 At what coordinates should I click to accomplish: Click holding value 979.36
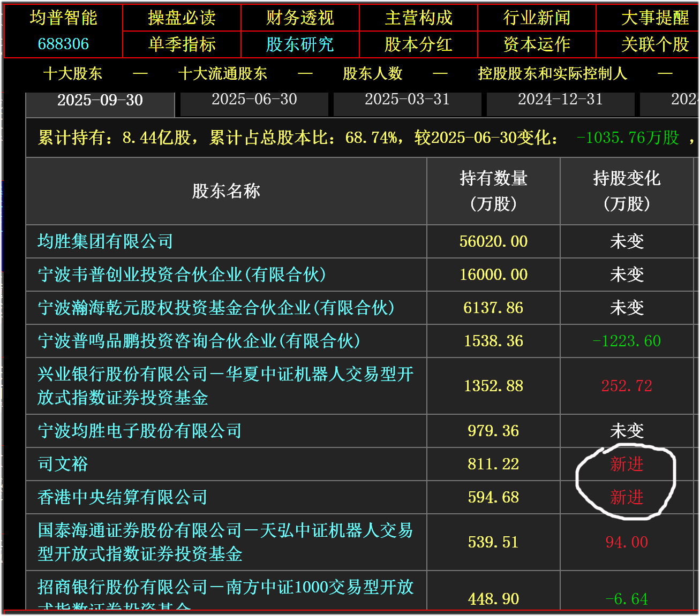point(493,431)
